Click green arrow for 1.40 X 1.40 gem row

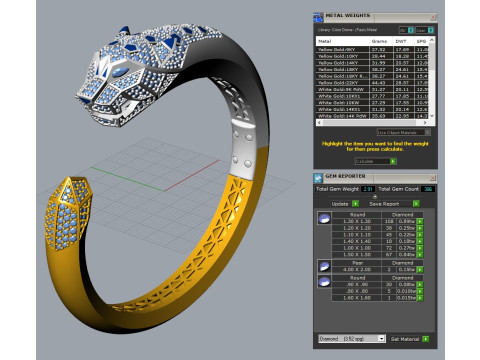(420, 241)
